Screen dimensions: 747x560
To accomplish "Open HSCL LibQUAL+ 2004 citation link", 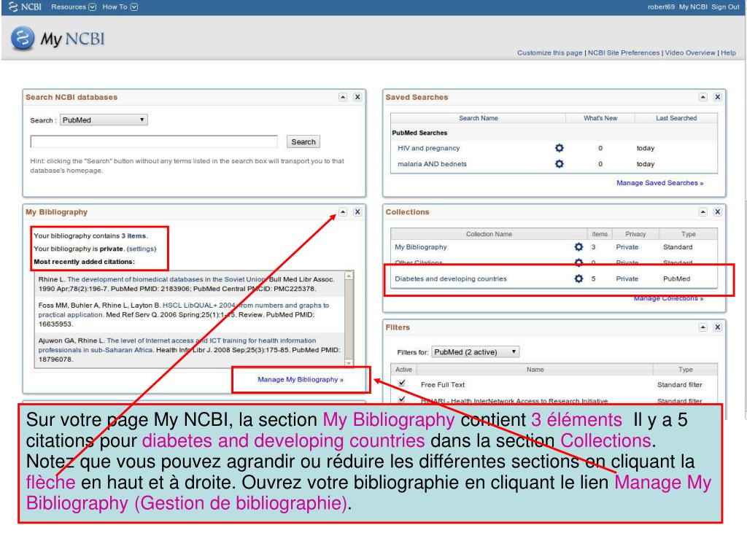I will [184, 309].
